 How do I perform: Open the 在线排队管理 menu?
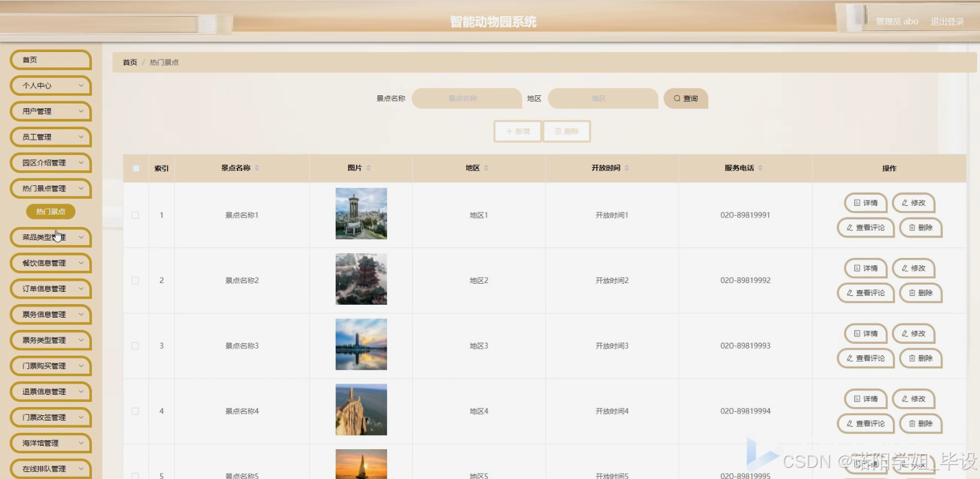click(51, 469)
